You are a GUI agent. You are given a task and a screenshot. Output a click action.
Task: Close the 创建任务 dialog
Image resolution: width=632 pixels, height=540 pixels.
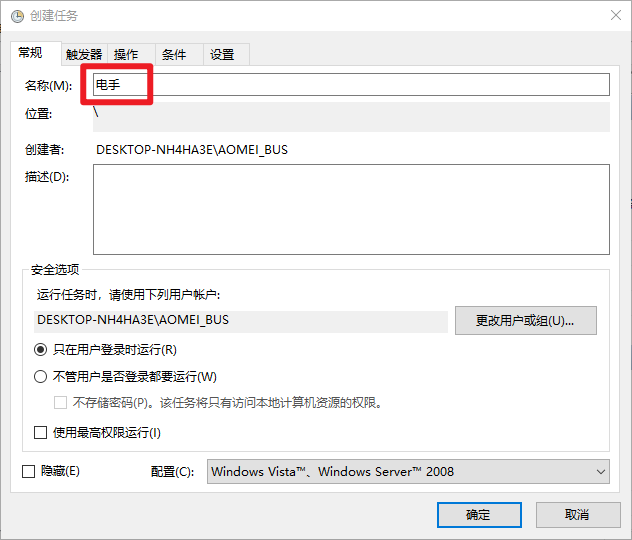coord(615,15)
